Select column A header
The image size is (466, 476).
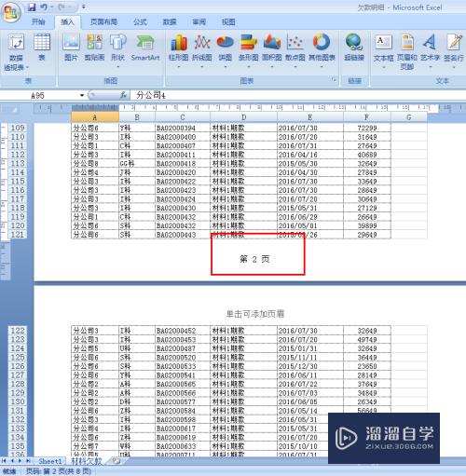tap(95, 117)
